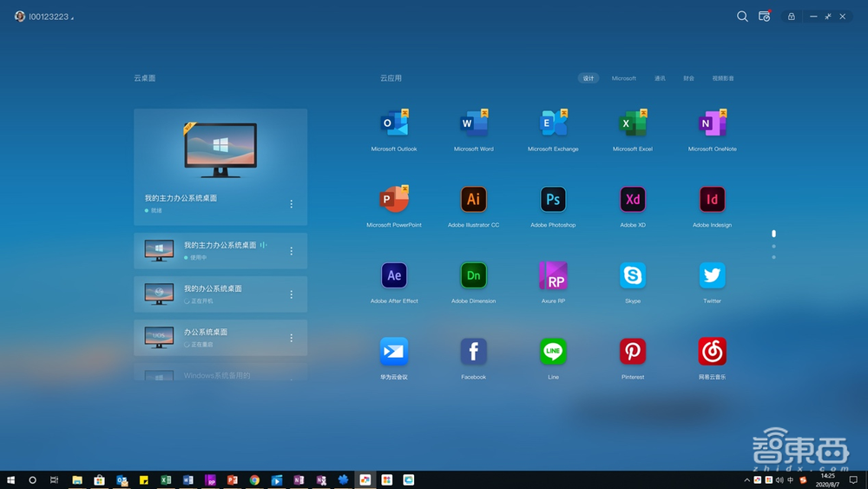The width and height of the screenshot is (868, 489).
Task: Launch Adobe Photoshop from cloud apps
Action: [553, 200]
